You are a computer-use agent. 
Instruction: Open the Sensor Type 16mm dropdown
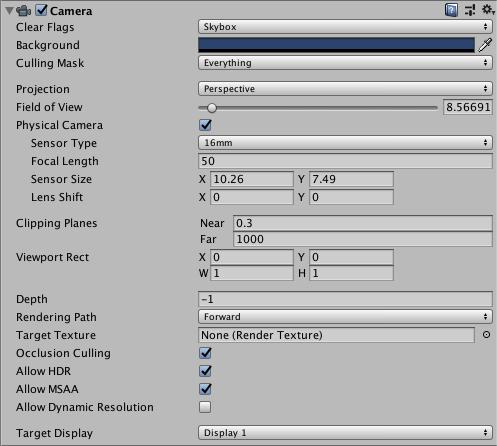click(345, 143)
